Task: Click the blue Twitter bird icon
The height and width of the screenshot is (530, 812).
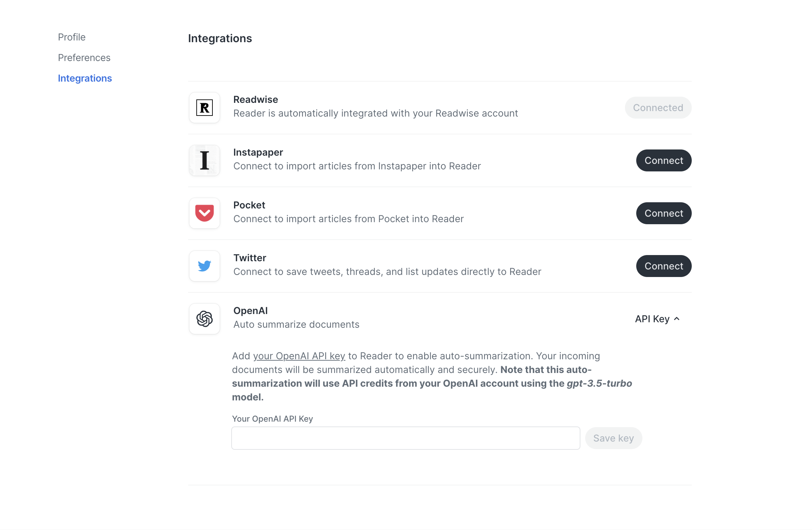Action: (205, 266)
